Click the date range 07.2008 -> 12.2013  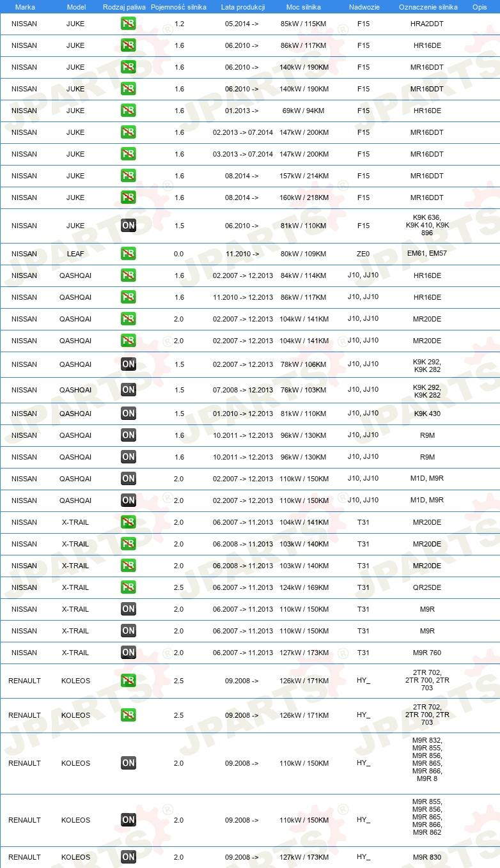coord(243,390)
